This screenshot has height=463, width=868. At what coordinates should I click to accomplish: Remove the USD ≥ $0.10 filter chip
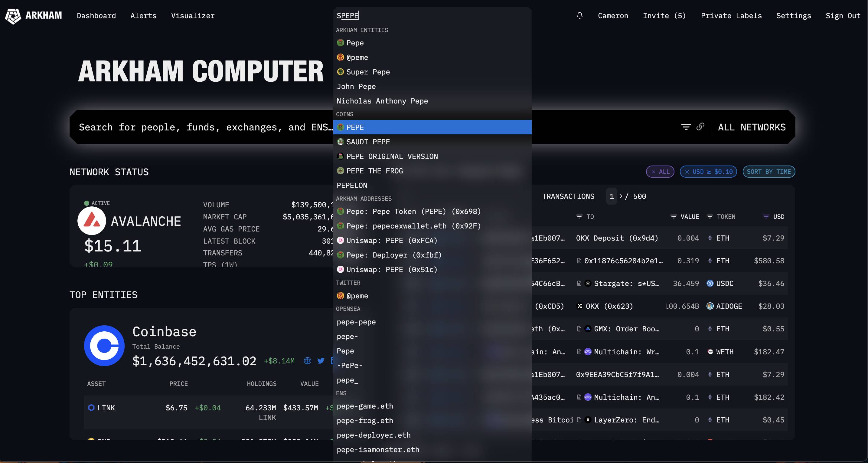[x=687, y=172]
